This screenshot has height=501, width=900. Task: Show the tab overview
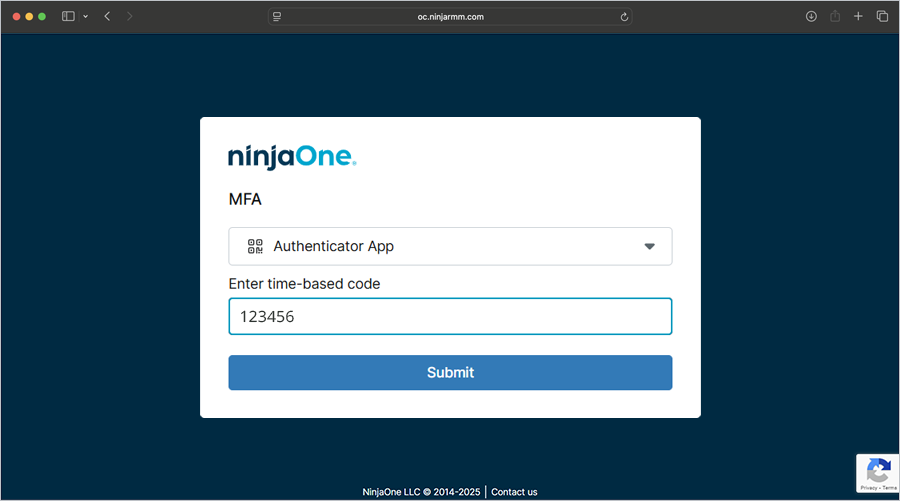pyautogui.click(x=882, y=17)
